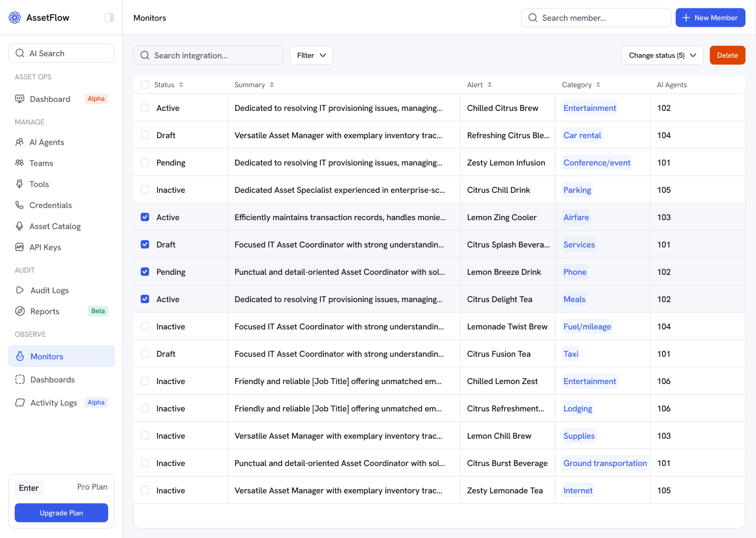Click the Search member field
Screen dimensions: 756x538
596,17
